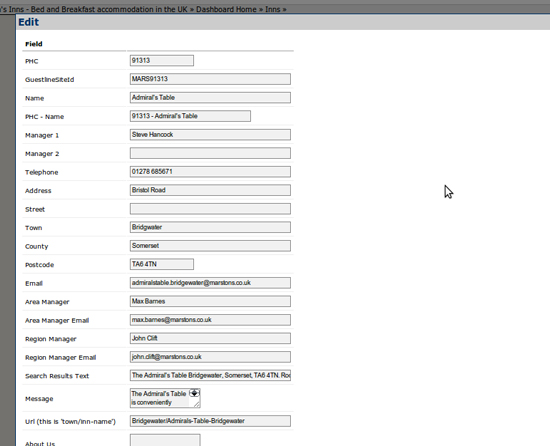Open the Dashboard Home breadcrumb link
550x446 pixels.
226,9
